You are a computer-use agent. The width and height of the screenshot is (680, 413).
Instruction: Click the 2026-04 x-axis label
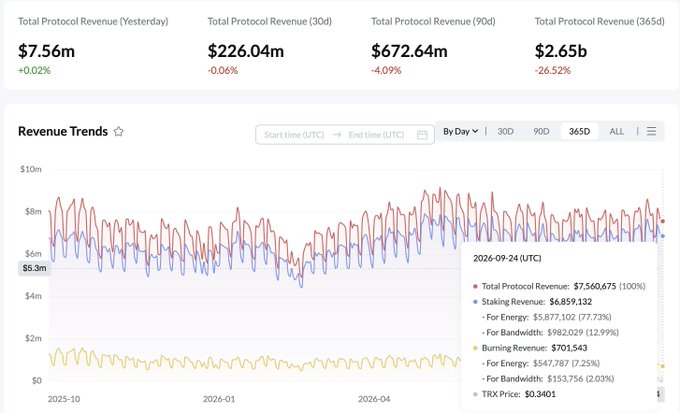374,399
